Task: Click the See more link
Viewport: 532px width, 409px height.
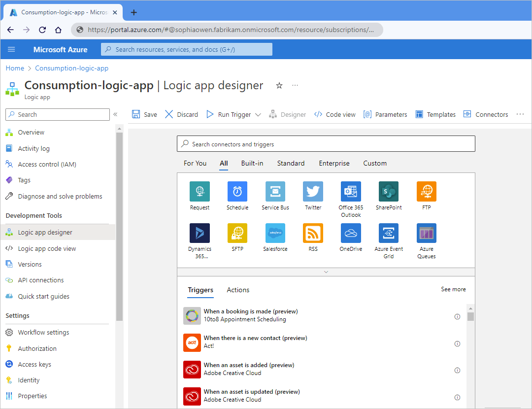Action: (453, 289)
